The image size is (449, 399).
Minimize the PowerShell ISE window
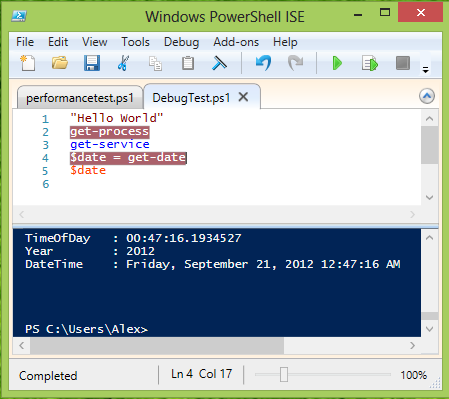(x=358, y=14)
